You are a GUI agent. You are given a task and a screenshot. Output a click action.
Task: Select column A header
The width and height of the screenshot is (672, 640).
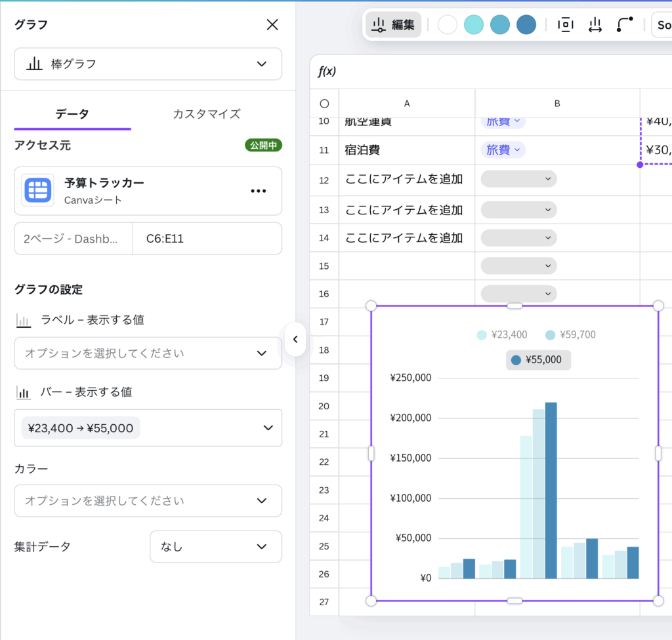click(x=407, y=103)
